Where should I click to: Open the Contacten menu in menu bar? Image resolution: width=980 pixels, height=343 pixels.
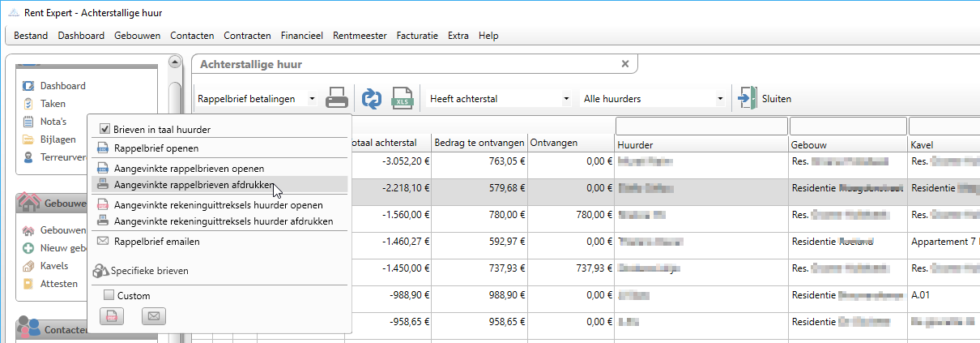click(x=192, y=36)
